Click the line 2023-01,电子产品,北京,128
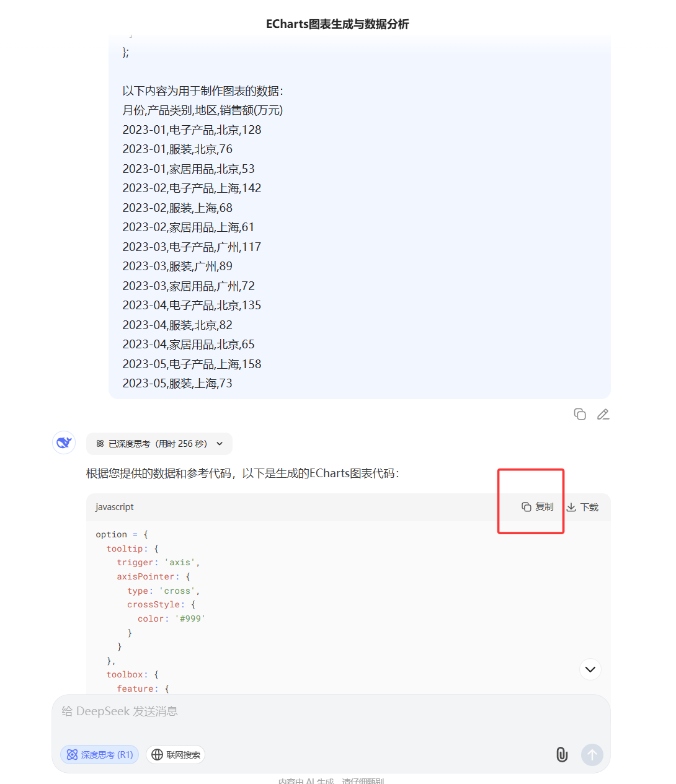Screen dimensions: 676x784 pyautogui.click(x=192, y=130)
